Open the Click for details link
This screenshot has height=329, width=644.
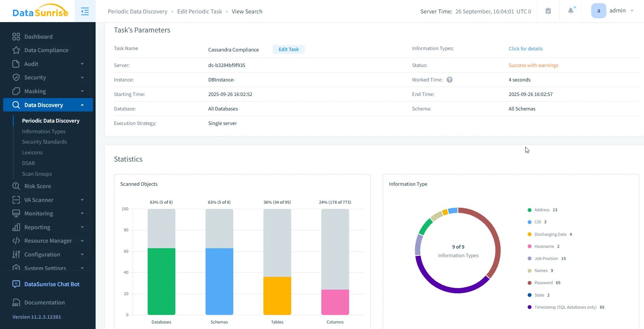point(526,49)
